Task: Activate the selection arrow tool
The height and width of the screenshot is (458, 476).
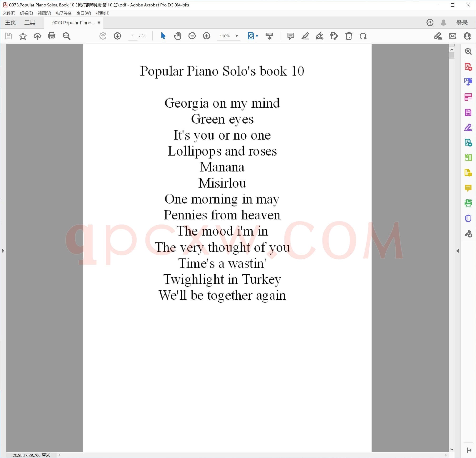Action: pyautogui.click(x=163, y=36)
